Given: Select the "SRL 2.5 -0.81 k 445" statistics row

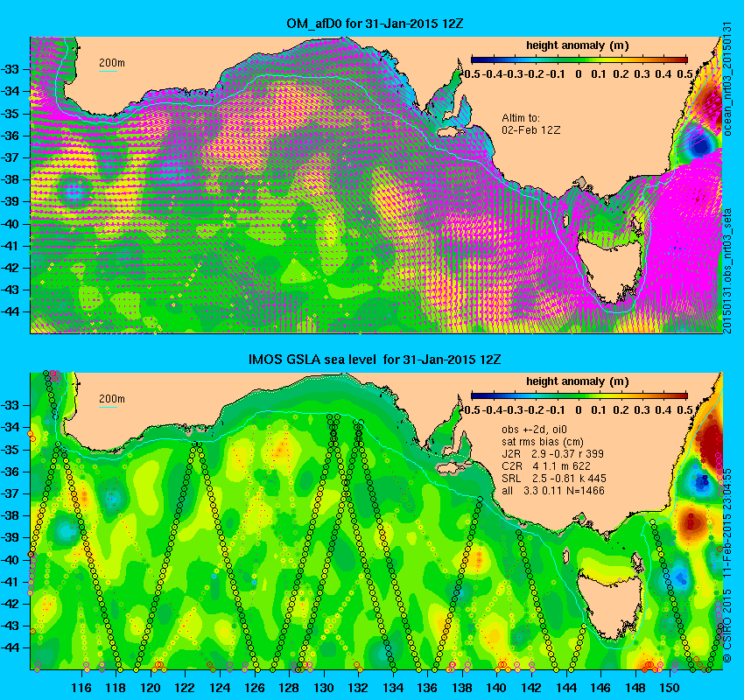Looking at the screenshot, I should coord(554,479).
